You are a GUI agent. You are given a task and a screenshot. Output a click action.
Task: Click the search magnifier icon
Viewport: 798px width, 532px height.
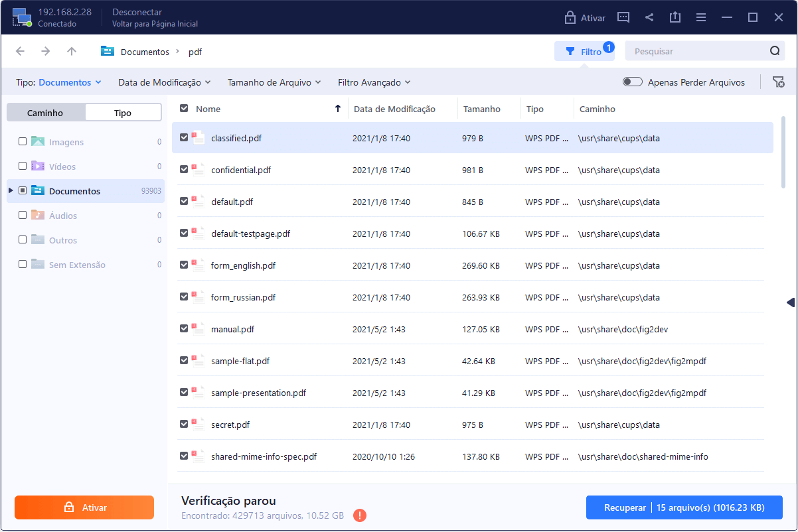(775, 51)
